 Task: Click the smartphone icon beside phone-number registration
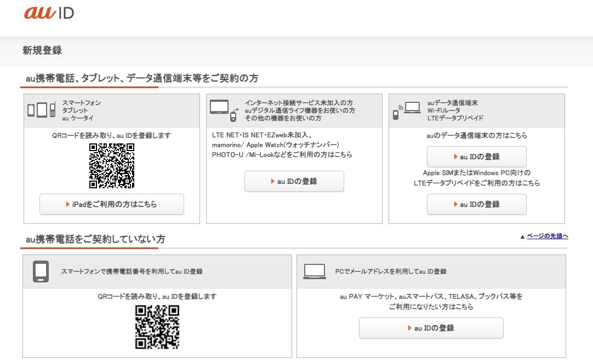pyautogui.click(x=41, y=271)
